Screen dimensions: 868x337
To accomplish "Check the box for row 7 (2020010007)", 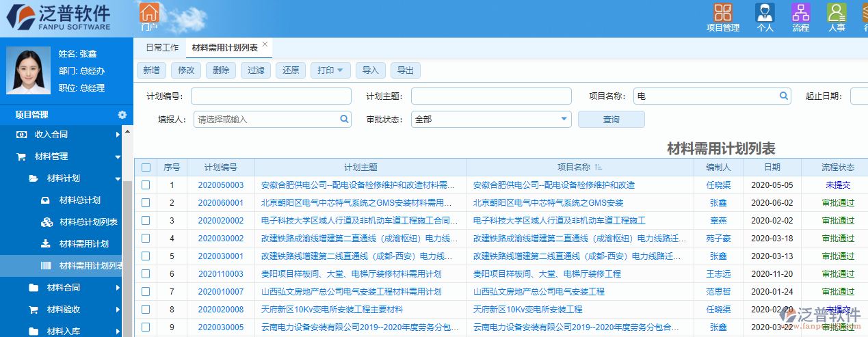I will pyautogui.click(x=146, y=292).
